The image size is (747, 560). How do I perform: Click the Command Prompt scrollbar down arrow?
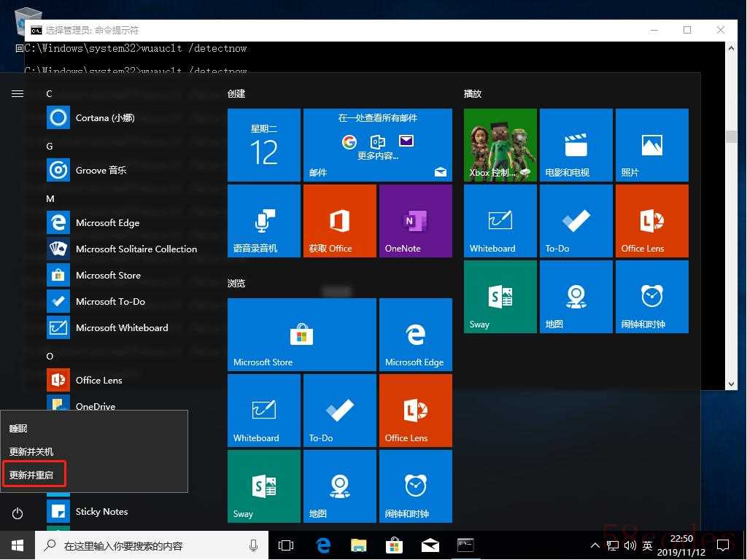point(731,384)
